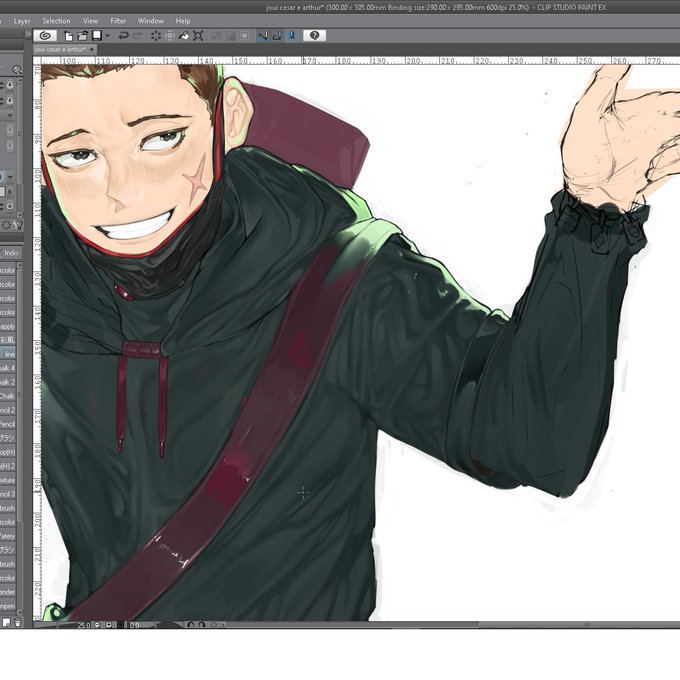The image size is (680, 680).
Task: Click the magnifier search icon in tool property
Action: click(16, 70)
